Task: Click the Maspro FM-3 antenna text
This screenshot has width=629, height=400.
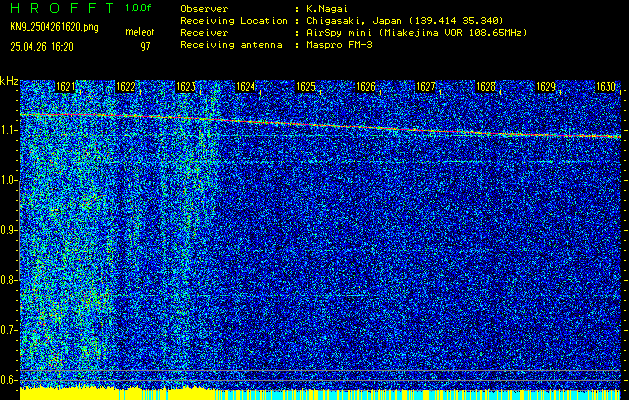Action: pos(339,45)
